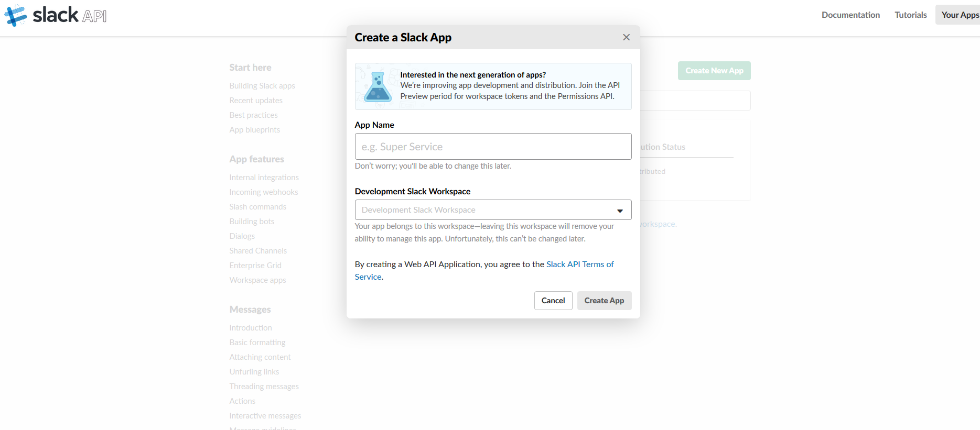Open the Development Slack Workspace dropdown

tap(493, 210)
